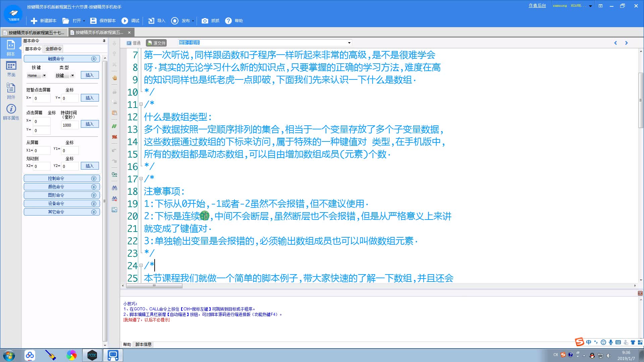Click the 持续时间 duration field showing 1000
This screenshot has height=362, width=644.
click(x=69, y=125)
